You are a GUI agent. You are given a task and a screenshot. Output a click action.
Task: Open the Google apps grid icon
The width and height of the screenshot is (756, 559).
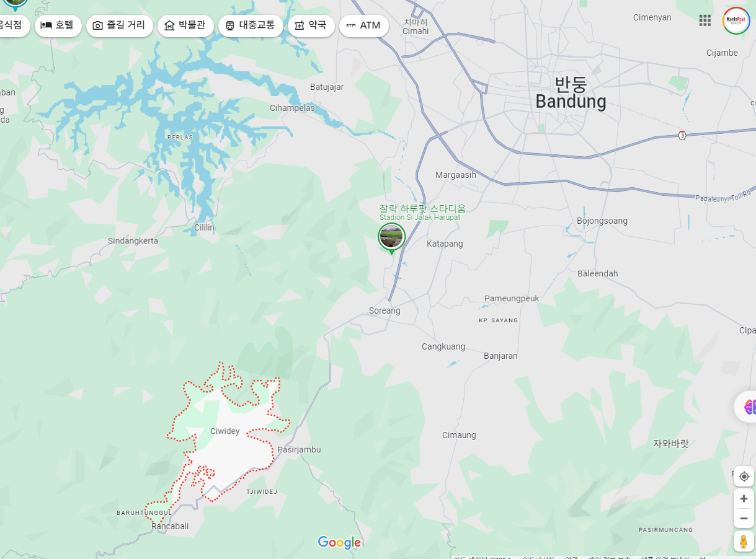pos(705,20)
